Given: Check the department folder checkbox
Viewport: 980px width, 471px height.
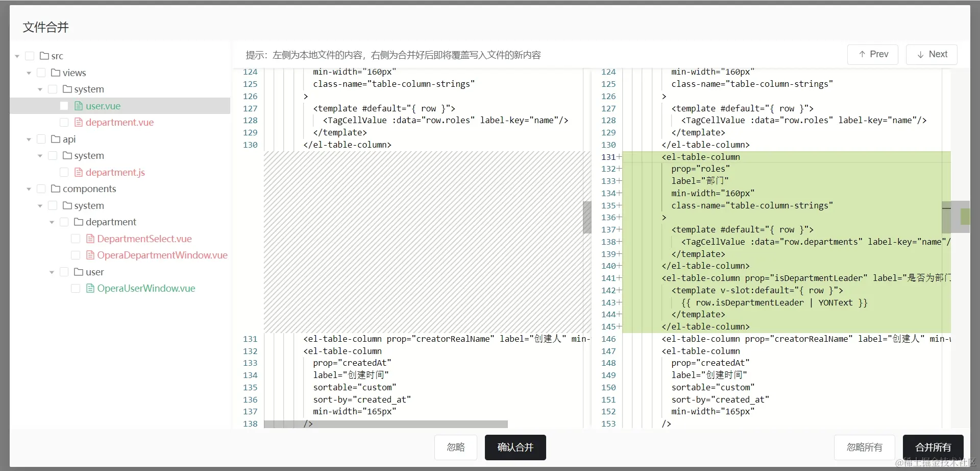Looking at the screenshot, I should (64, 222).
